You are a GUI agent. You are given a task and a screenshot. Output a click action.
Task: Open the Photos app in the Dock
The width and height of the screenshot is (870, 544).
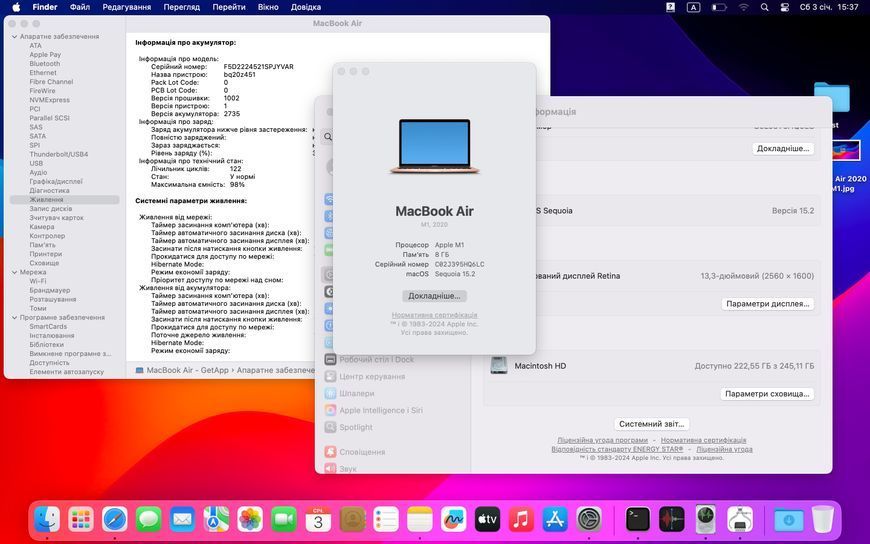click(x=250, y=520)
